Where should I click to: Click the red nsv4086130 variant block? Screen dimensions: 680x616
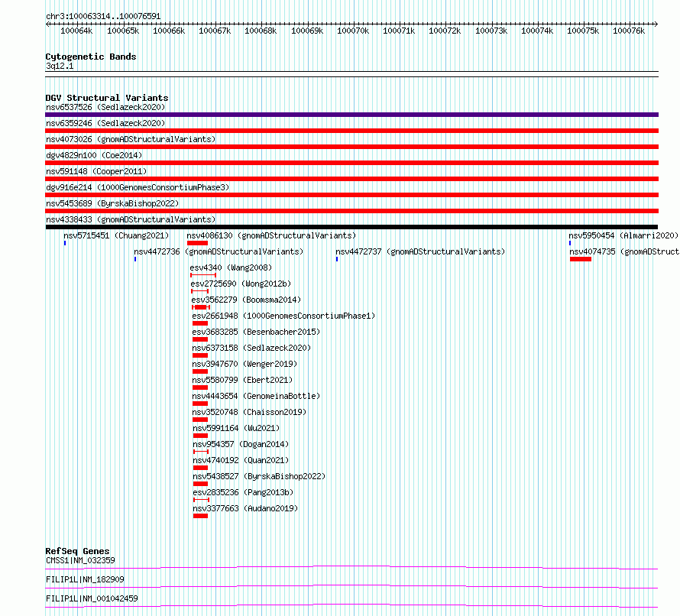(x=197, y=243)
